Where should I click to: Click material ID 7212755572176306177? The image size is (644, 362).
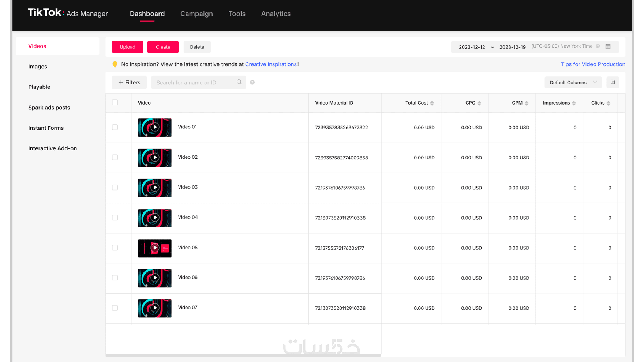pos(340,248)
